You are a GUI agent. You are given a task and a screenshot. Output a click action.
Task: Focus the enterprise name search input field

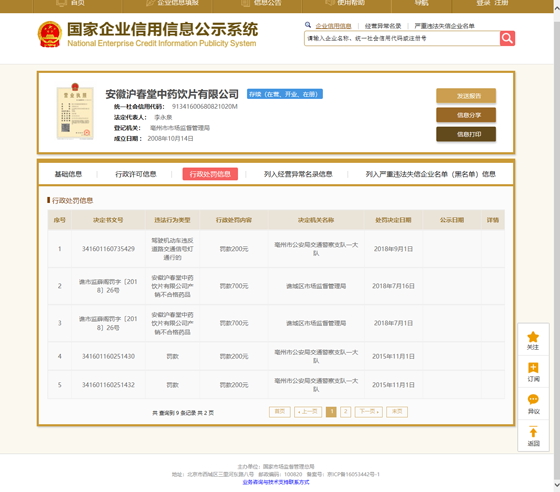pyautogui.click(x=402, y=38)
